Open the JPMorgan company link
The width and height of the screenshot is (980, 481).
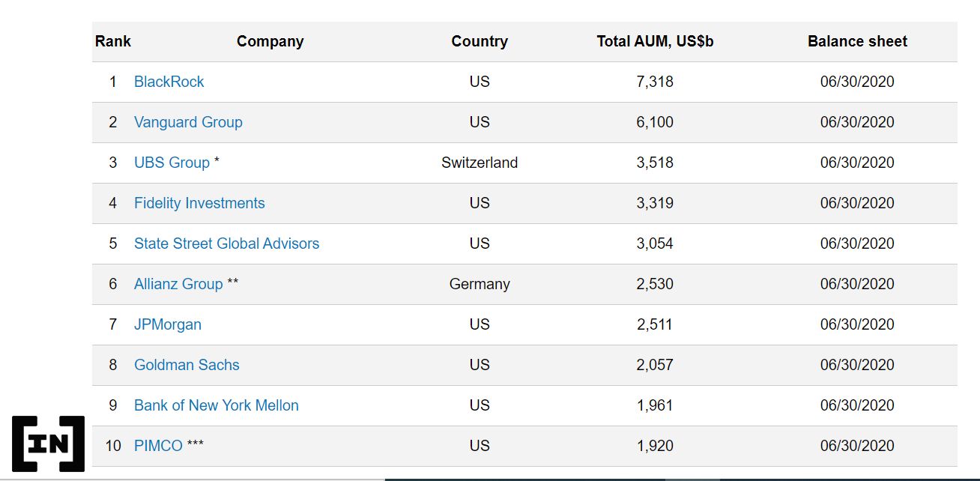click(168, 324)
